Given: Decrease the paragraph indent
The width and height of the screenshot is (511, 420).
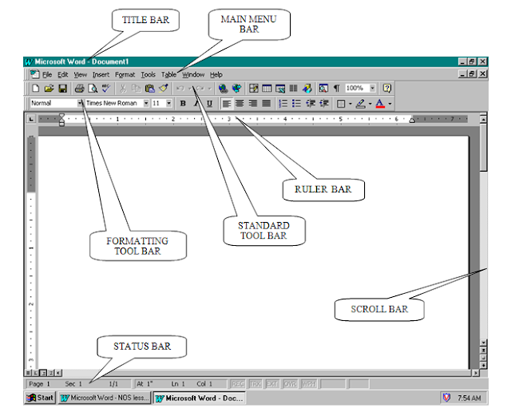Looking at the screenshot, I should click(311, 104).
